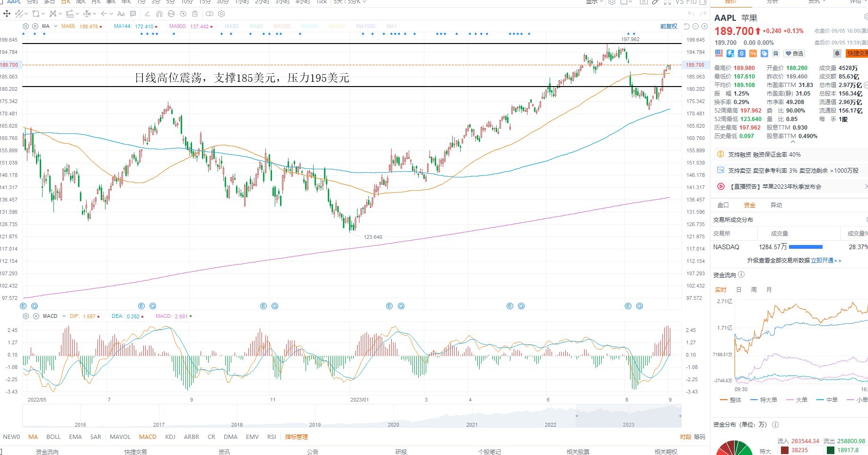Open the 公告 bottom tab
Image resolution: width=868 pixels, height=455 pixels.
pyautogui.click(x=313, y=452)
